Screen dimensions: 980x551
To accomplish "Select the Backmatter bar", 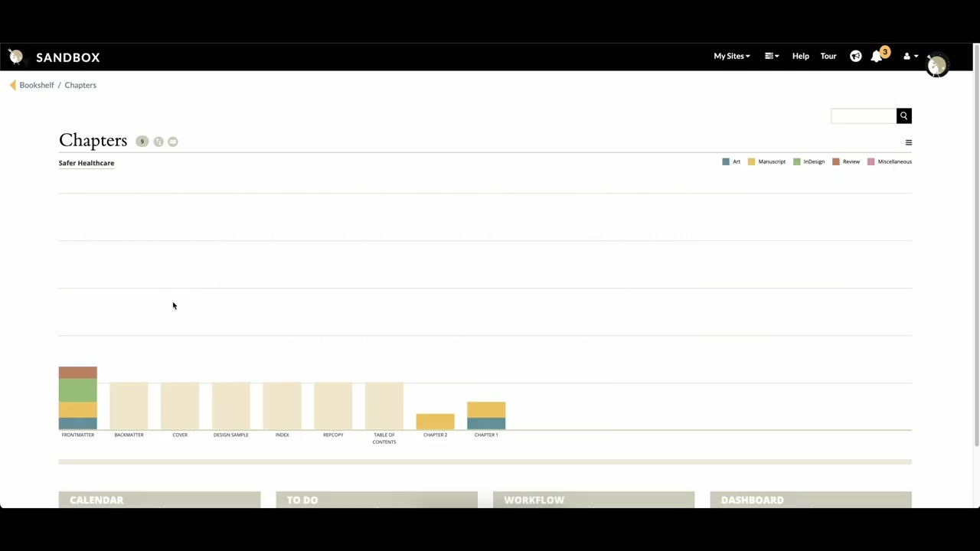I will click(129, 406).
